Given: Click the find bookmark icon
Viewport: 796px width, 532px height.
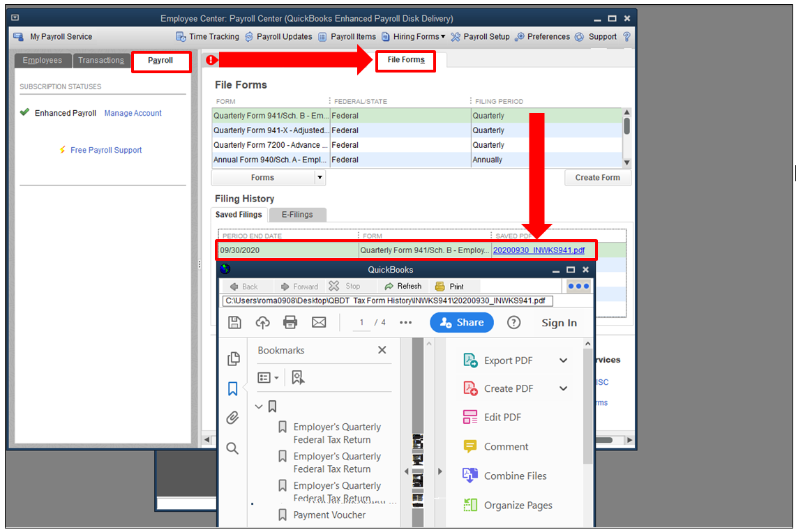Looking at the screenshot, I should (298, 377).
